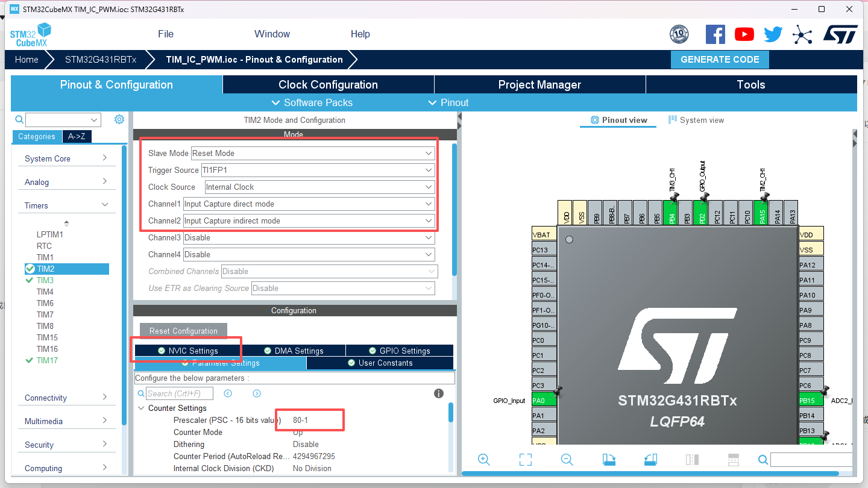This screenshot has height=488, width=868.
Task: Open the ST Twitter icon
Action: click(773, 34)
